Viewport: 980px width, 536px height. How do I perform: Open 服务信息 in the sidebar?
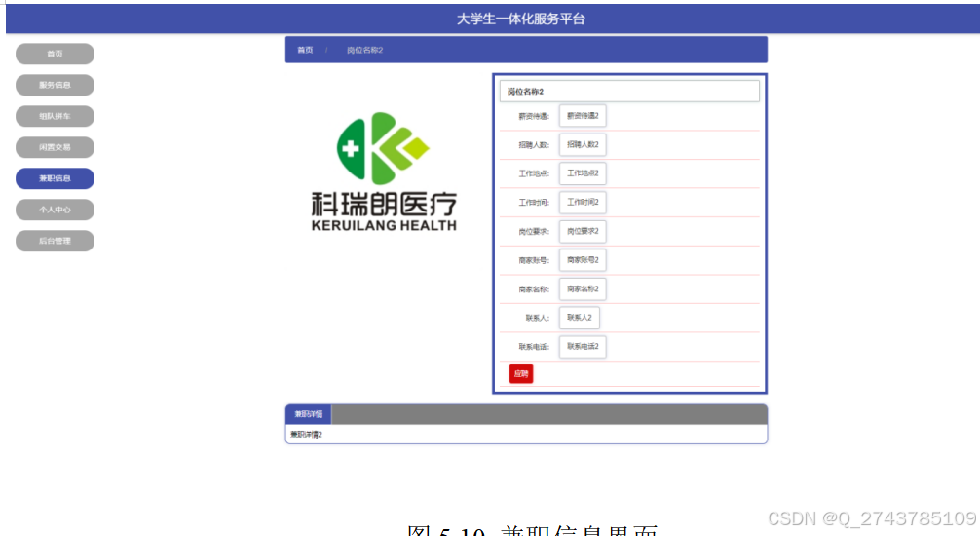(55, 85)
